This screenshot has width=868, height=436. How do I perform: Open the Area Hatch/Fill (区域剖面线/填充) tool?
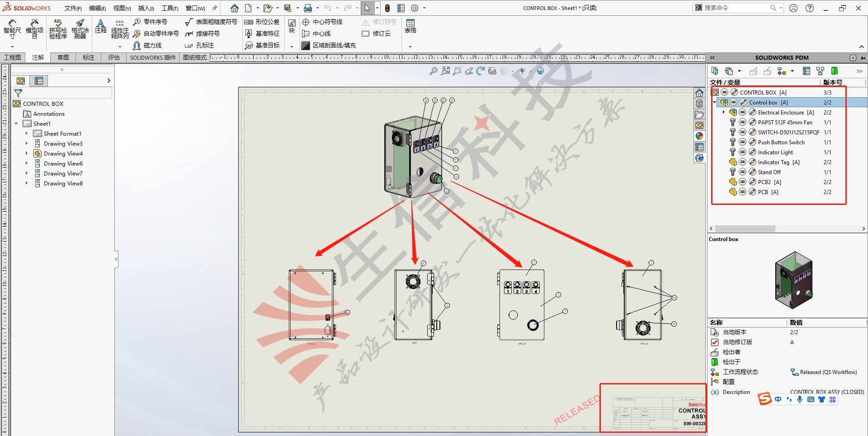[329, 45]
